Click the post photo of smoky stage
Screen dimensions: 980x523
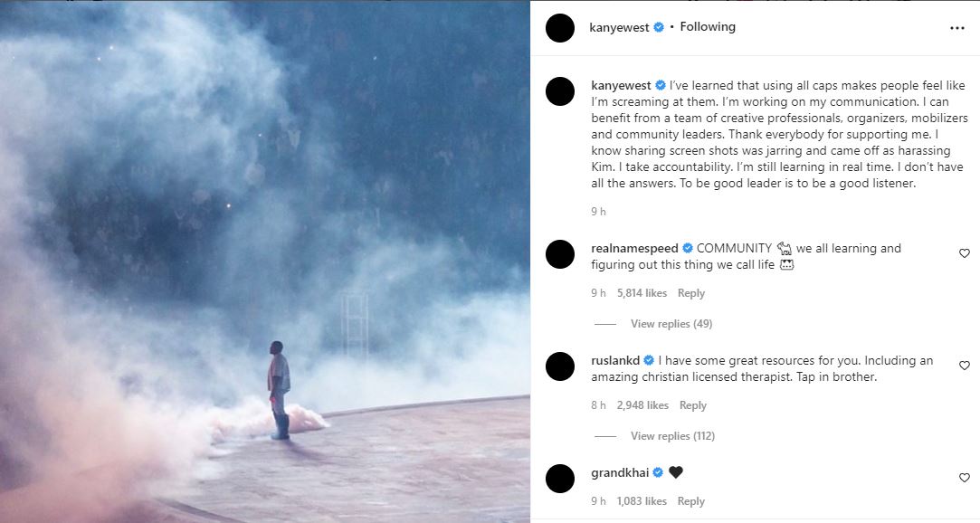[x=265, y=261]
